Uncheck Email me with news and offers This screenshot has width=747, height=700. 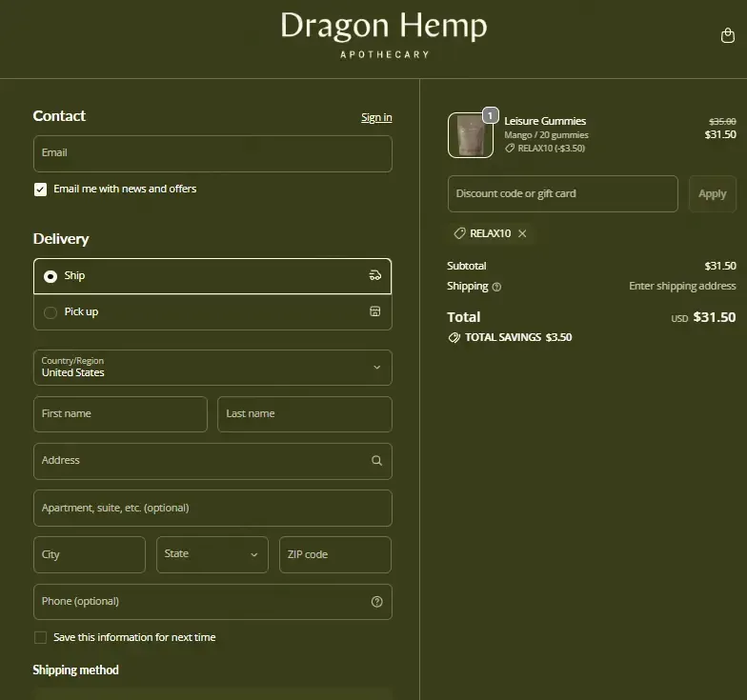40,190
